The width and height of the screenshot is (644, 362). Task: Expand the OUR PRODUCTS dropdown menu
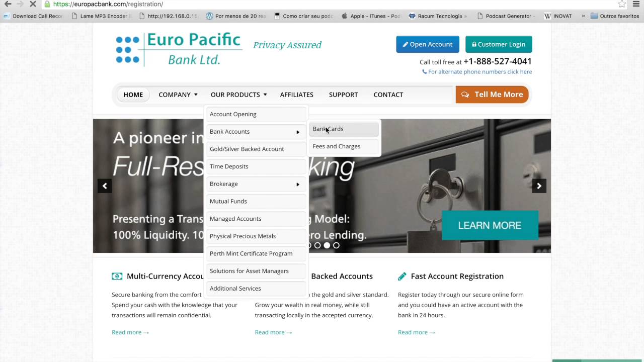click(x=238, y=95)
